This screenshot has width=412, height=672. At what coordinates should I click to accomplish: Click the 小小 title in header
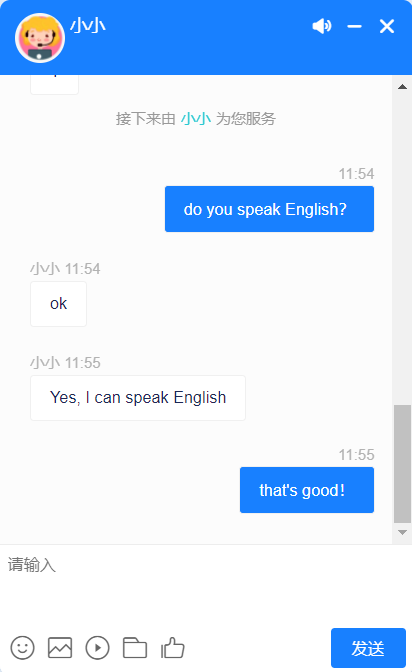(x=88, y=26)
